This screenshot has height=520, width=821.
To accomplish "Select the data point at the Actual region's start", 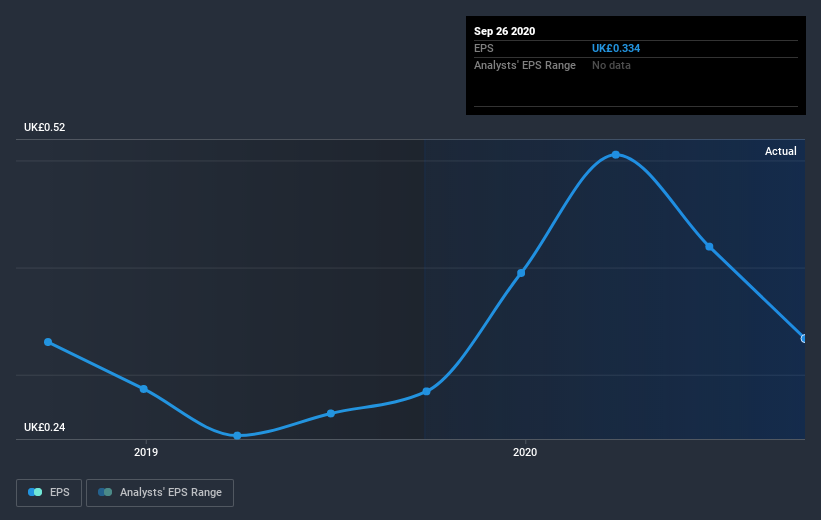I will point(426,392).
